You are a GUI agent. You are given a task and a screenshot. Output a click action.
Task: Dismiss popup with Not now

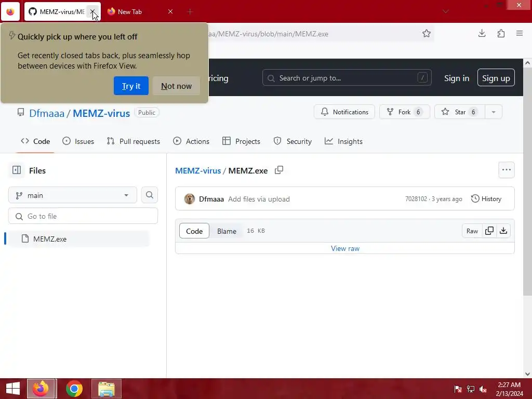[x=177, y=86]
